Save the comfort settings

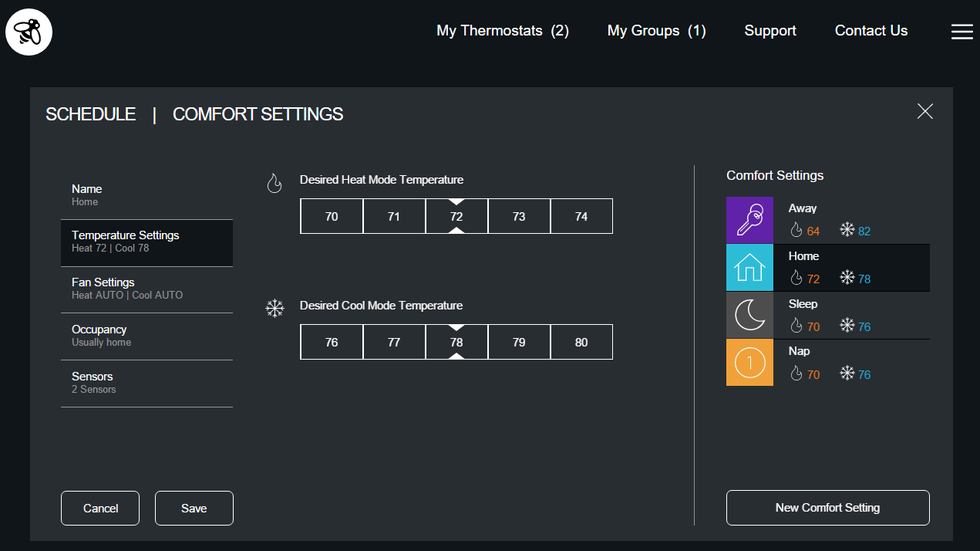194,508
